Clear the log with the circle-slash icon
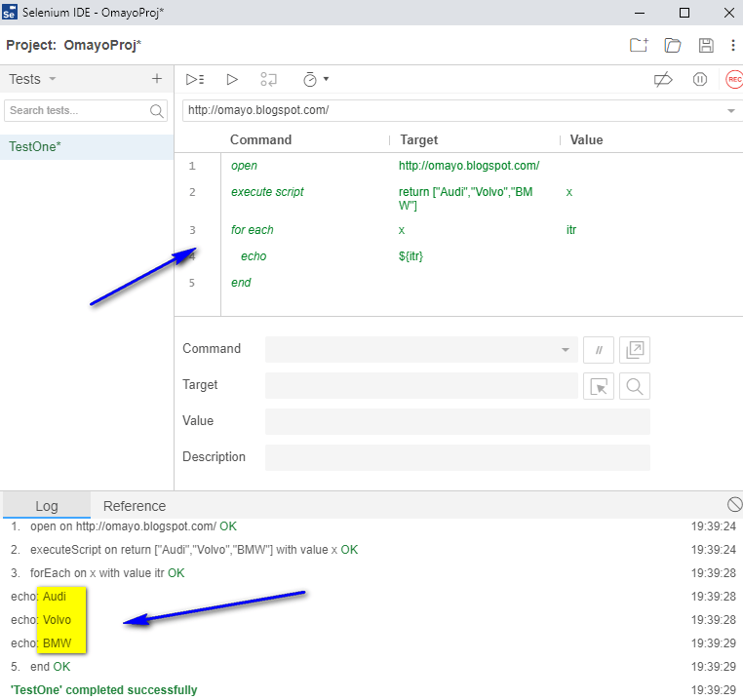 coord(734,505)
